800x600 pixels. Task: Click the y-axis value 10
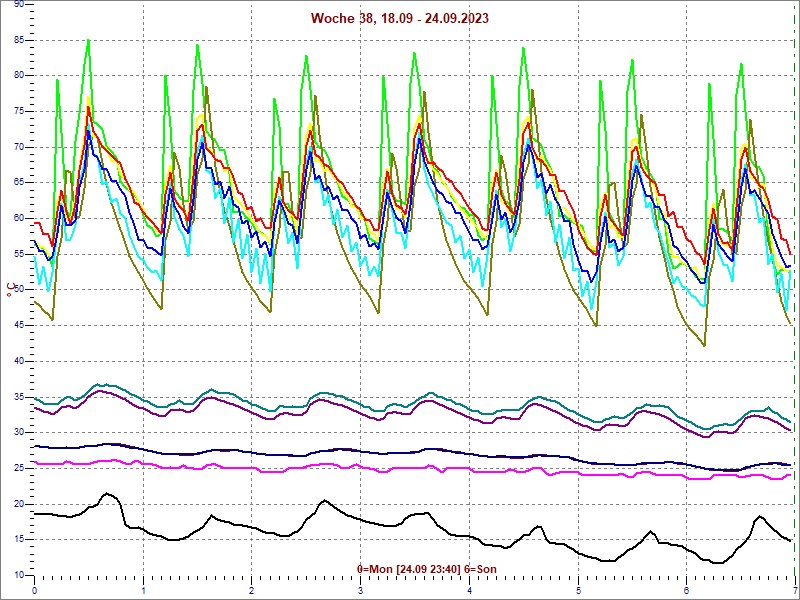(x=19, y=576)
